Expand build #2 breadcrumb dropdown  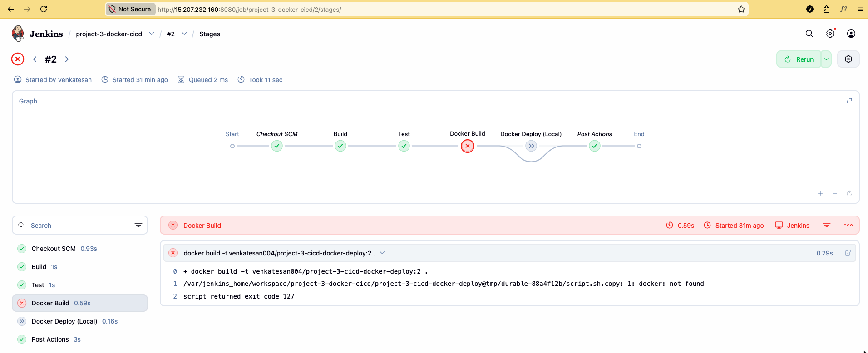coord(184,34)
